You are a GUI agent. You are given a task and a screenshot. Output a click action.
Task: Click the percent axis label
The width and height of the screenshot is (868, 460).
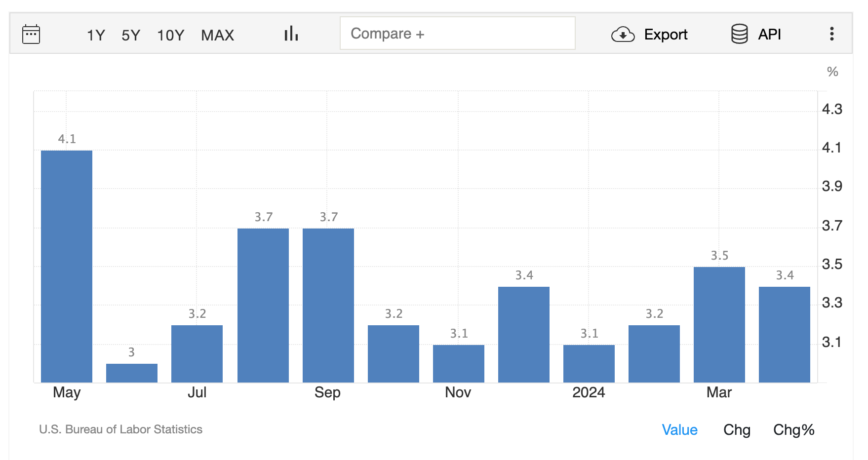832,72
